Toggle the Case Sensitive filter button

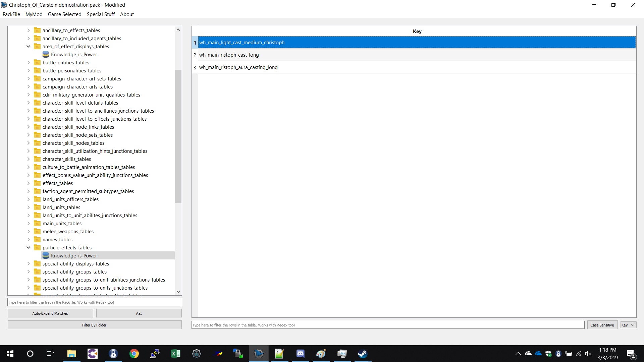602,325
